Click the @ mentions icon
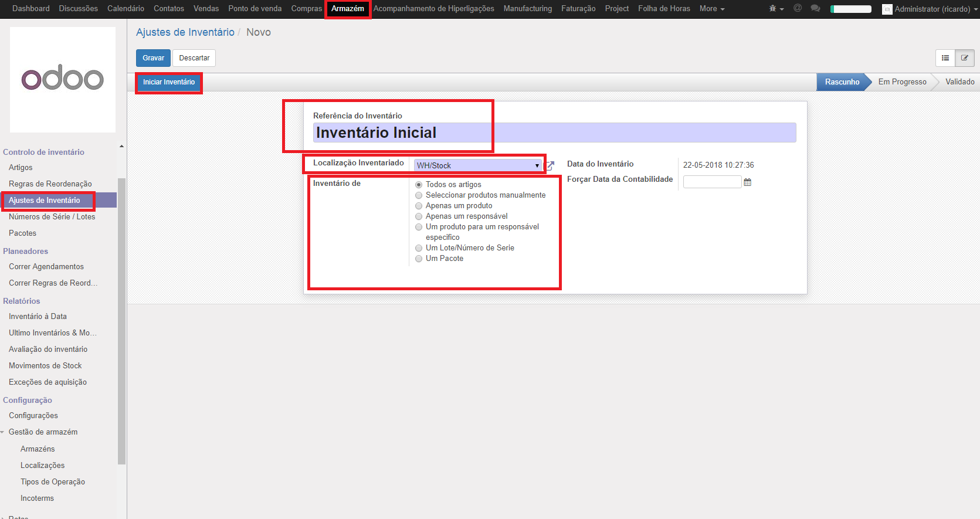Viewport: 980px width, 519px height. coord(798,8)
